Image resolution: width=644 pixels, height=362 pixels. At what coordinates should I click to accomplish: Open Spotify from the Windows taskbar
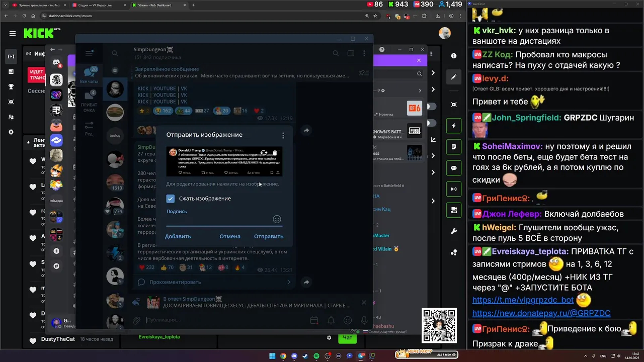click(316, 356)
